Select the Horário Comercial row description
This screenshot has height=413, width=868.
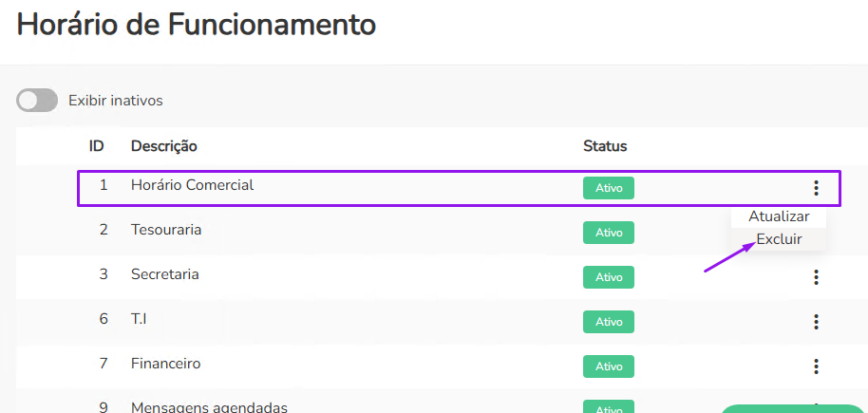[x=192, y=185]
